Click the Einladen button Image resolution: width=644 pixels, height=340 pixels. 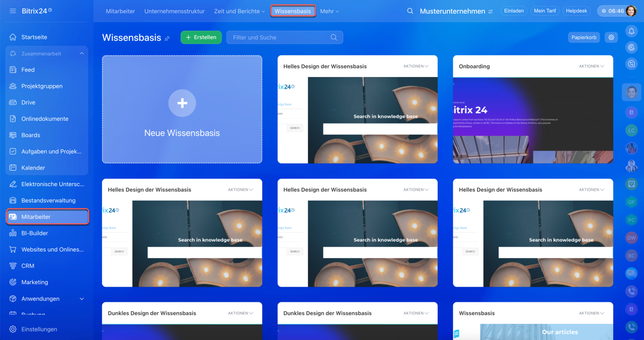click(x=514, y=11)
